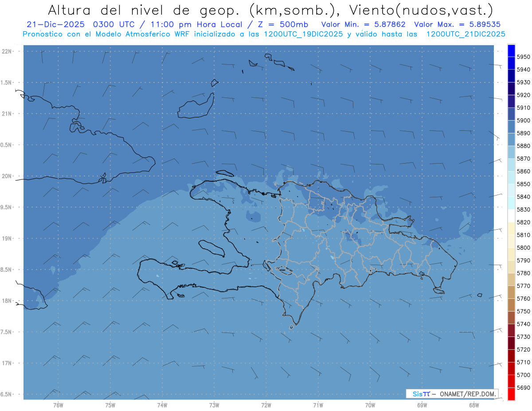The width and height of the screenshot is (532, 411).
Task: Click the '22N' latitude label
Action: tap(7, 51)
